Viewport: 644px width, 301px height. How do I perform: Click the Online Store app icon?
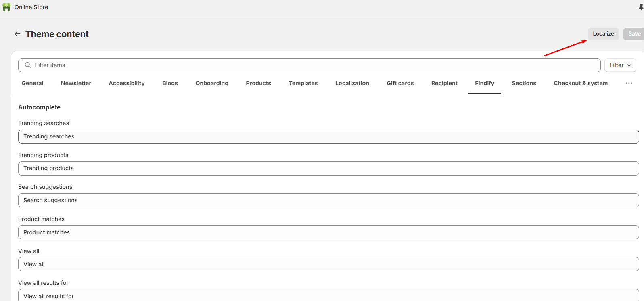click(6, 7)
